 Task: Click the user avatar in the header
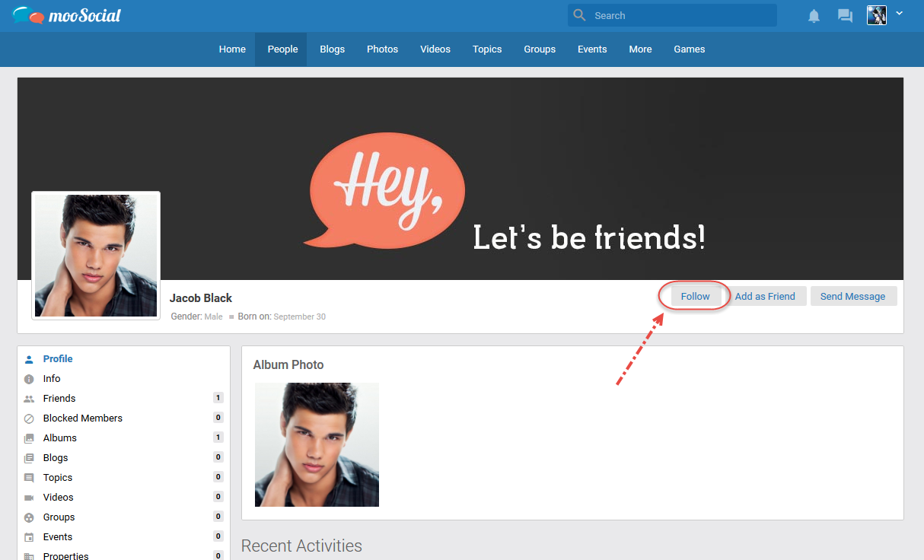pos(877,15)
